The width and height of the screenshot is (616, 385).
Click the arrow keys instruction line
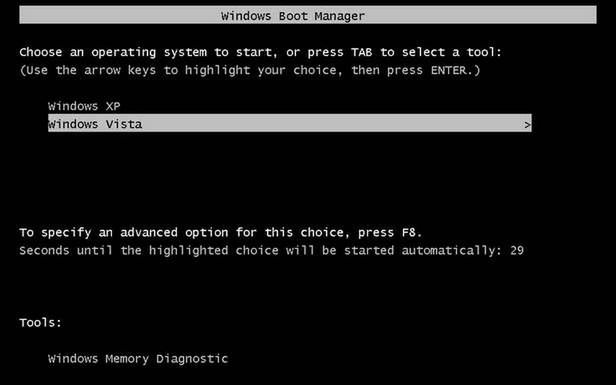[250, 71]
